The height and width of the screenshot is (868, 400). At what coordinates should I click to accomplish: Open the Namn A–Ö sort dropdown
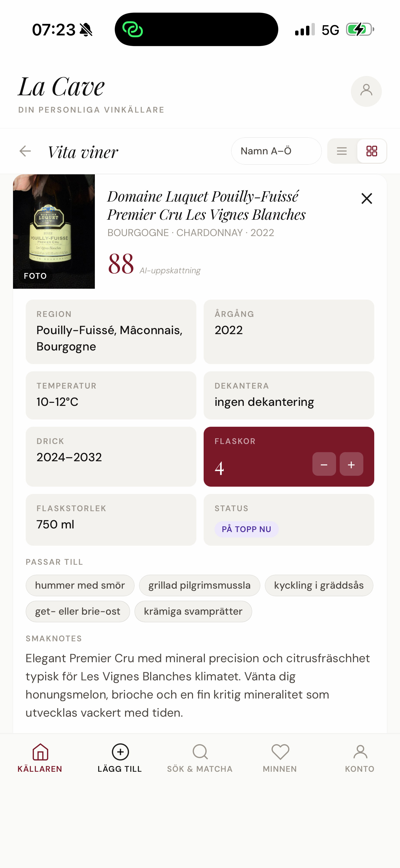pyautogui.click(x=276, y=151)
